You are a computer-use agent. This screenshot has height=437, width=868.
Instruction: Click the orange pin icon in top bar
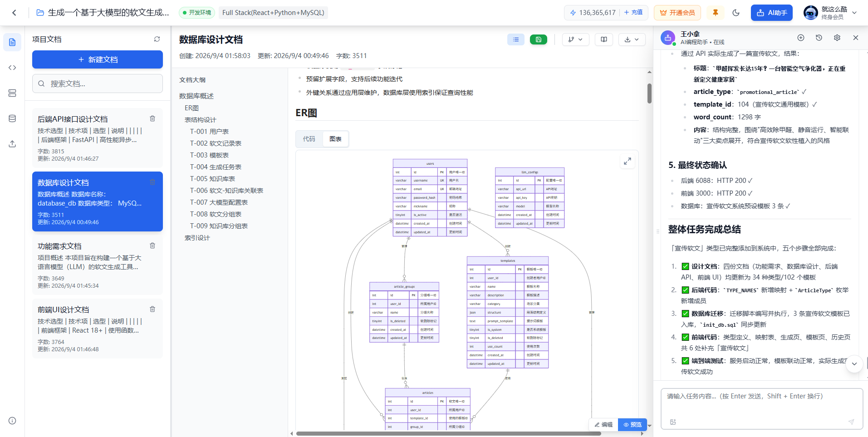point(716,13)
